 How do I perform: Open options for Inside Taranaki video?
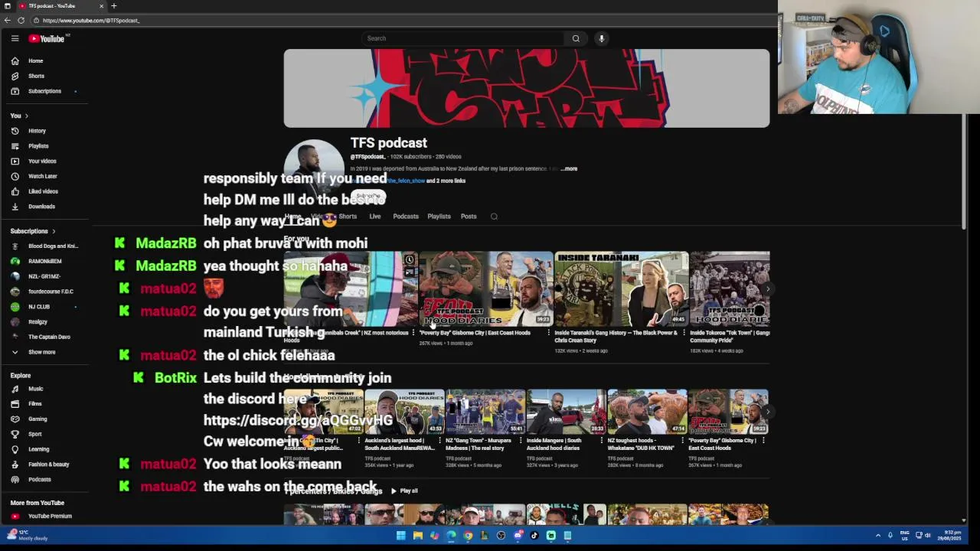pos(684,333)
